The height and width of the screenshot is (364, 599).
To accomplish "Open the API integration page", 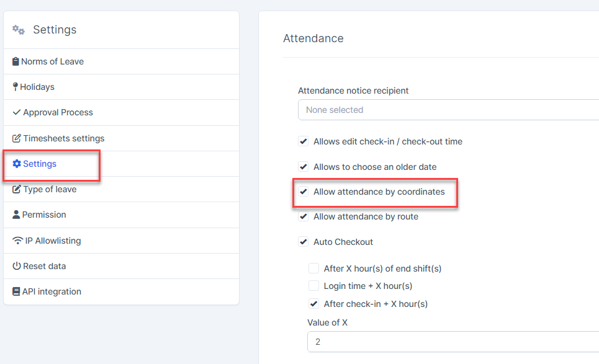I will (52, 291).
